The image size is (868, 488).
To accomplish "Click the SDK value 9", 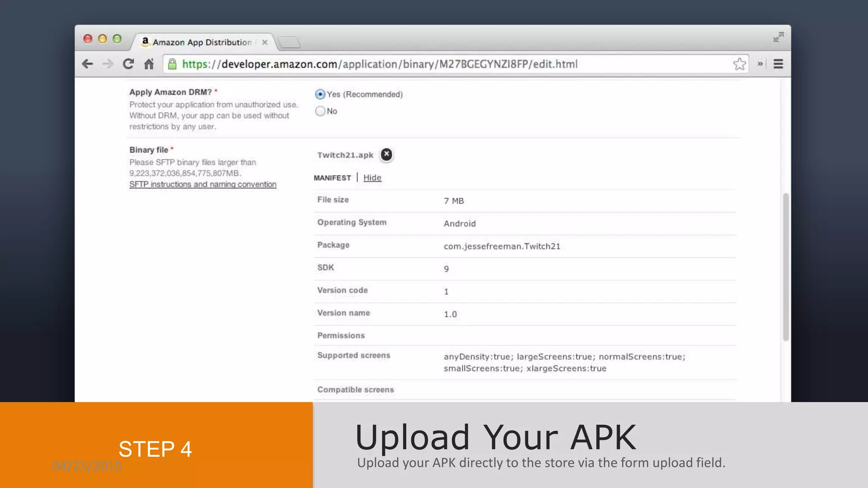I will (x=446, y=269).
